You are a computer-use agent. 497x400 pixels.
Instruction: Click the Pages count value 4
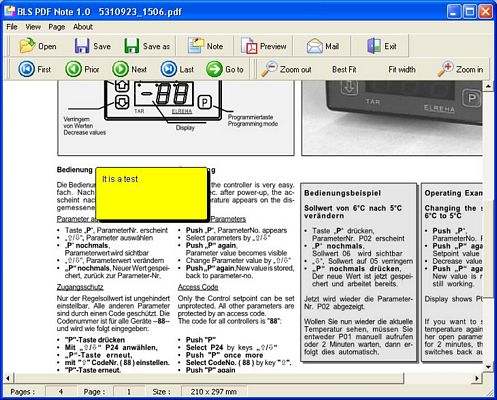(61, 392)
